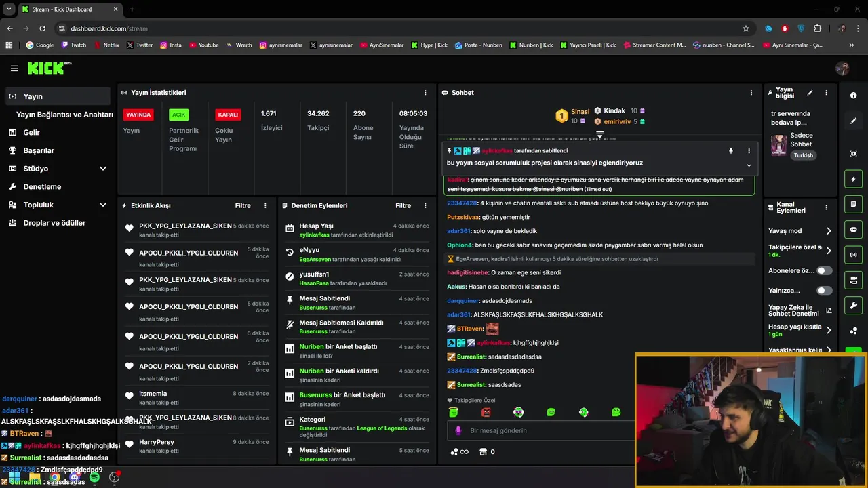Toggle the Abonelere öz... switch
This screenshot has height=488, width=868.
(x=824, y=270)
